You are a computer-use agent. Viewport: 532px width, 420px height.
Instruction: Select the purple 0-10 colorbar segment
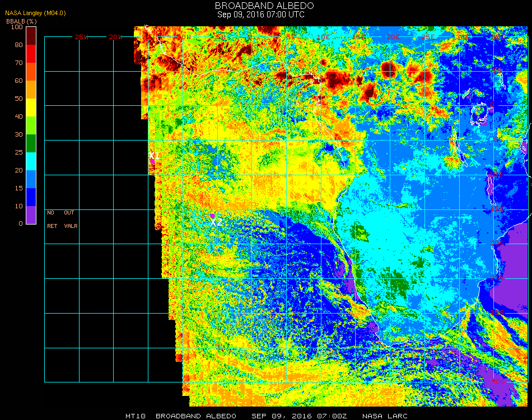[x=31, y=215]
